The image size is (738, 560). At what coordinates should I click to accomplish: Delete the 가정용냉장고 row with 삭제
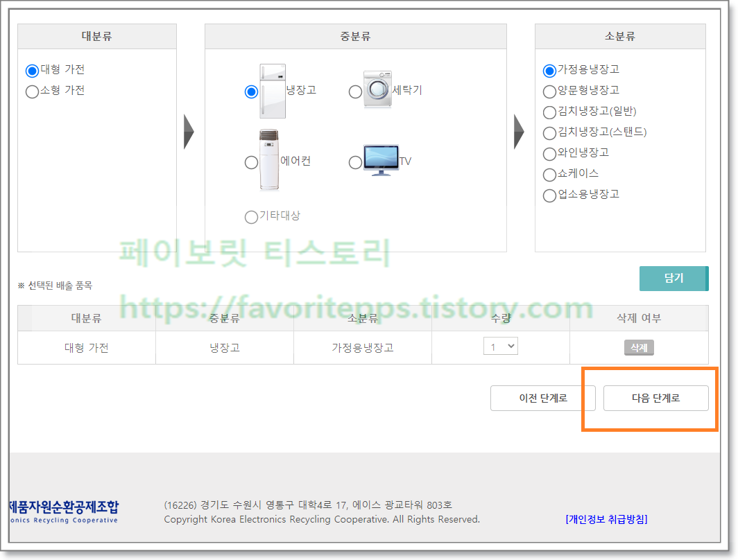[640, 348]
